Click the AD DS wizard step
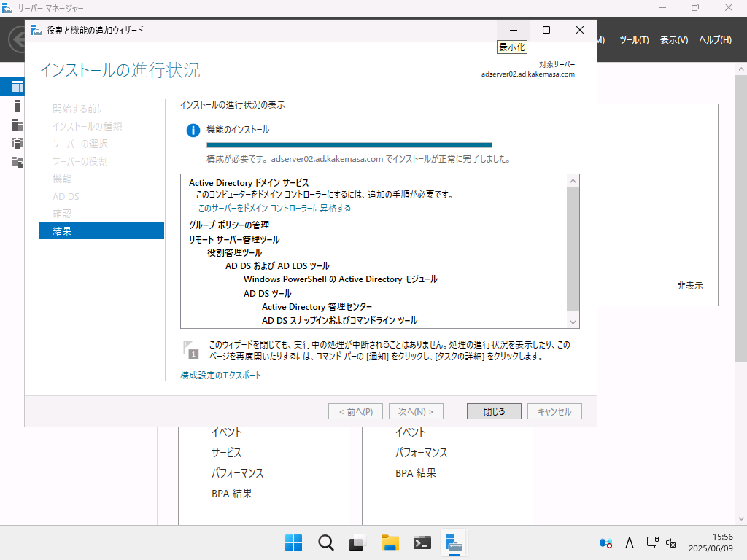The height and width of the screenshot is (560, 747). 66,196
